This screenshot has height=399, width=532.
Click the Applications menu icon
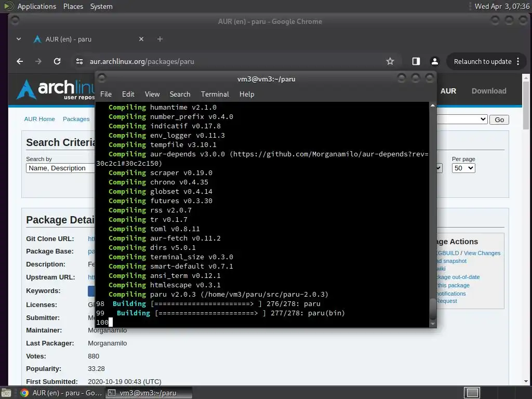click(x=8, y=6)
